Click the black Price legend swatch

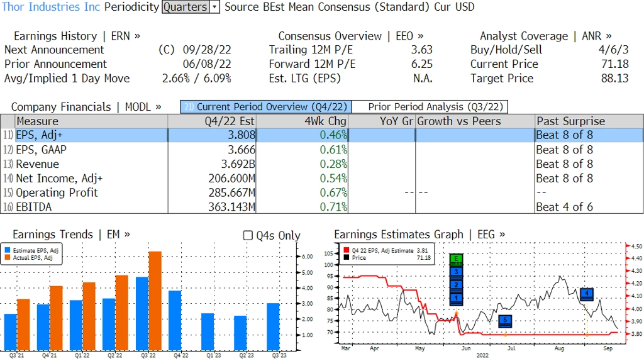point(347,257)
